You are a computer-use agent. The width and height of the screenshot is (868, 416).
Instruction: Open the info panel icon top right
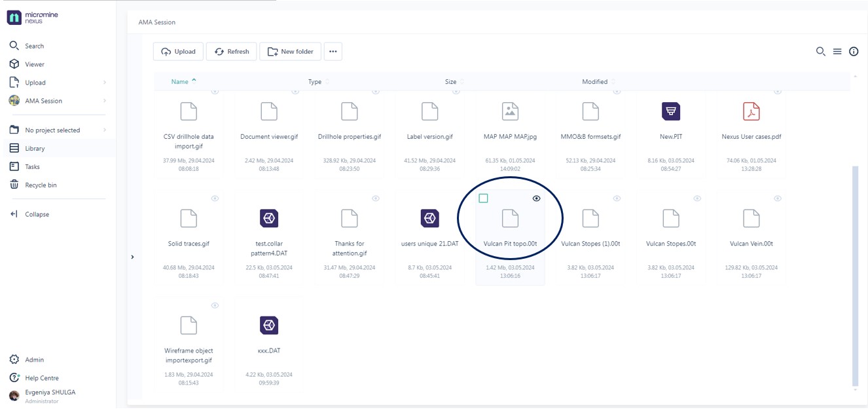click(854, 50)
